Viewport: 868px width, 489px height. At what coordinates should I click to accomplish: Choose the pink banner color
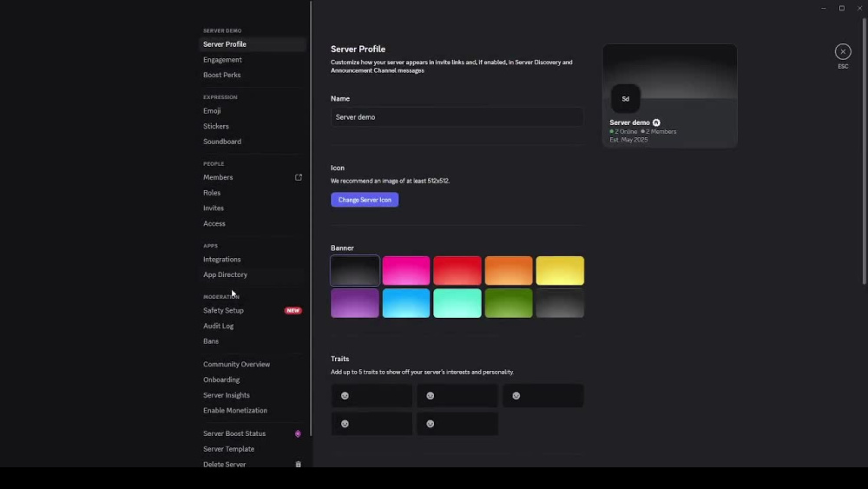coord(405,271)
